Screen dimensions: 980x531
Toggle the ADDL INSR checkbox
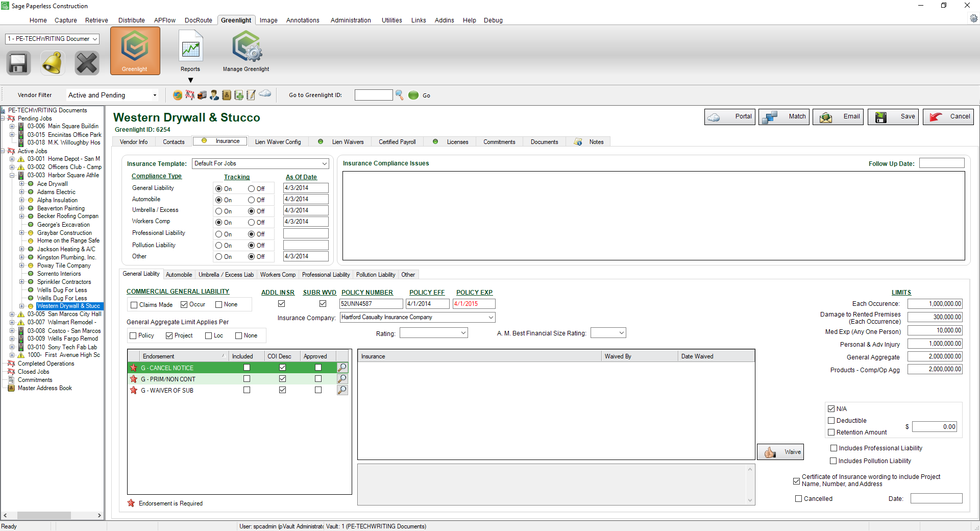(281, 304)
